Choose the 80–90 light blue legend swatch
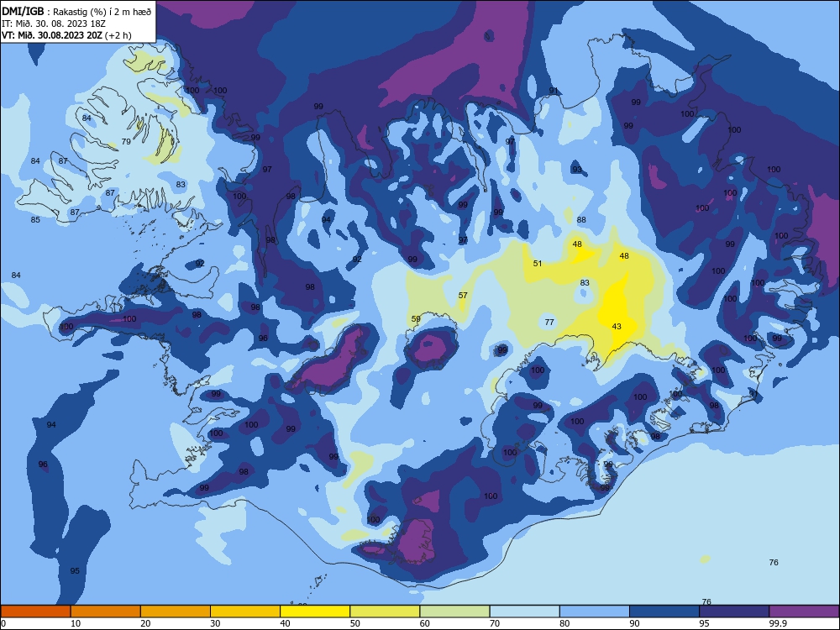The image size is (840, 630). (x=595, y=612)
